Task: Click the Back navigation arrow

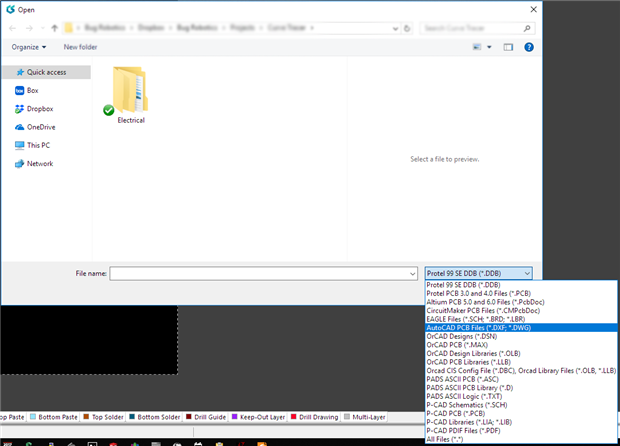Action: pos(12,28)
